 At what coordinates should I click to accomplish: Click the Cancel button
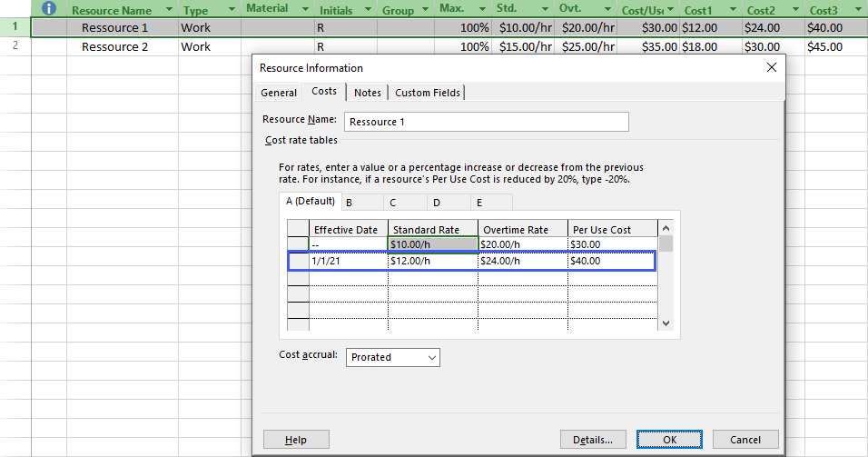tap(745, 440)
